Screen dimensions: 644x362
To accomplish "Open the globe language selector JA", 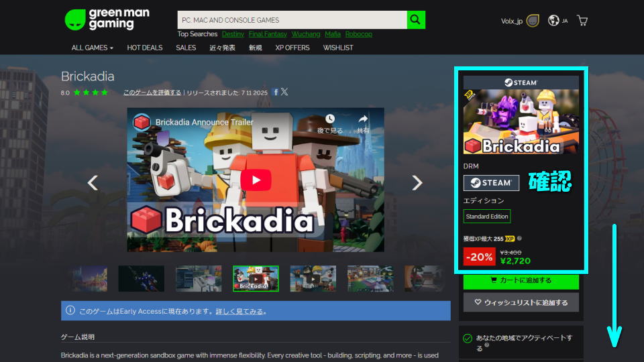I will [557, 20].
